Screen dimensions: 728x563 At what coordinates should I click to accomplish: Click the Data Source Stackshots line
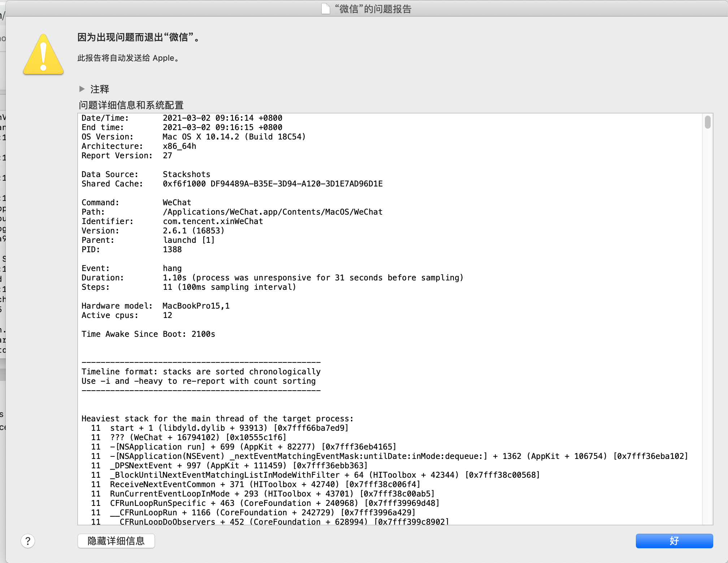click(x=146, y=175)
